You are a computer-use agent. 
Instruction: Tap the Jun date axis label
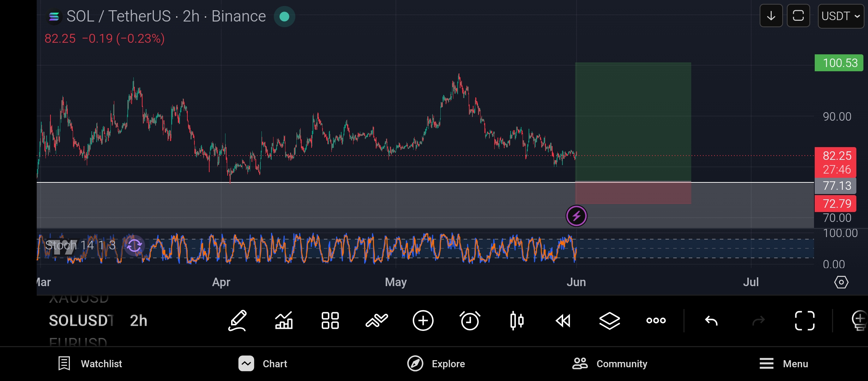click(576, 282)
